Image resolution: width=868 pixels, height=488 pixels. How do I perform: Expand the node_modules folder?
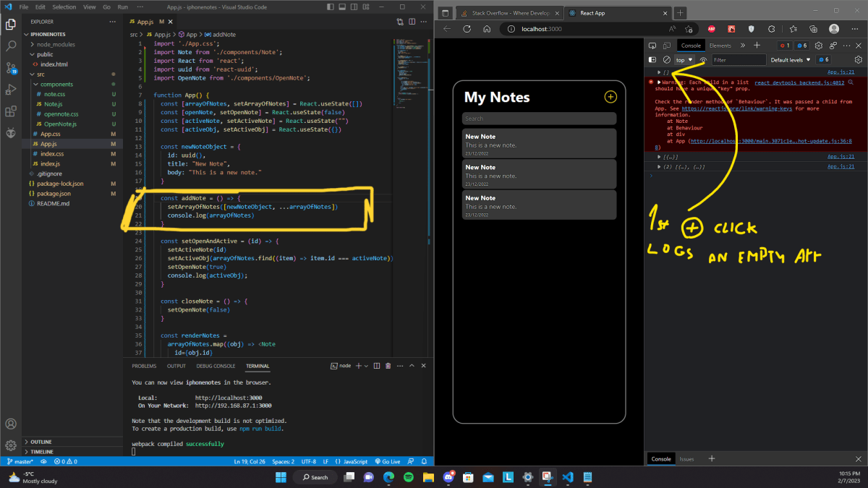(x=56, y=44)
